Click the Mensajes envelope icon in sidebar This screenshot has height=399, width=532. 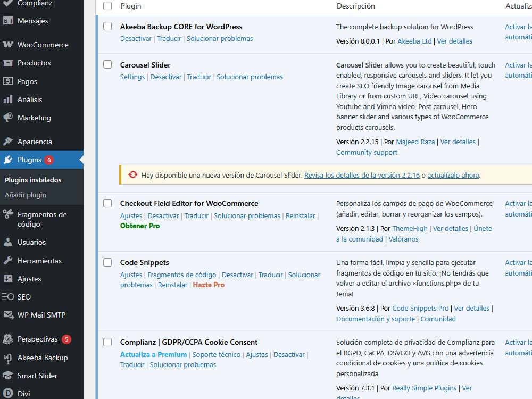[8, 21]
